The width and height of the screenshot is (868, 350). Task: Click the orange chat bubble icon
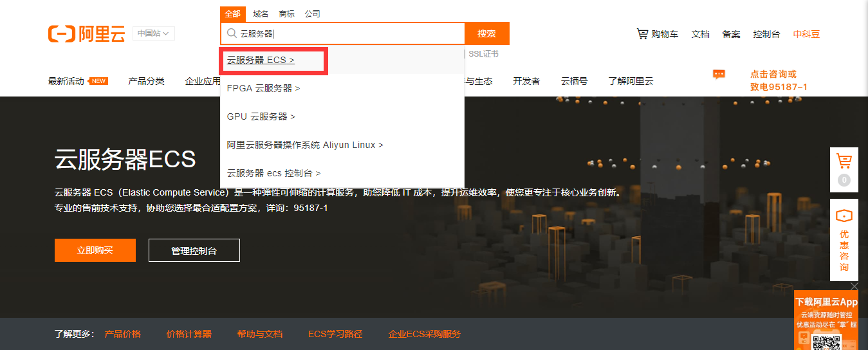719,75
